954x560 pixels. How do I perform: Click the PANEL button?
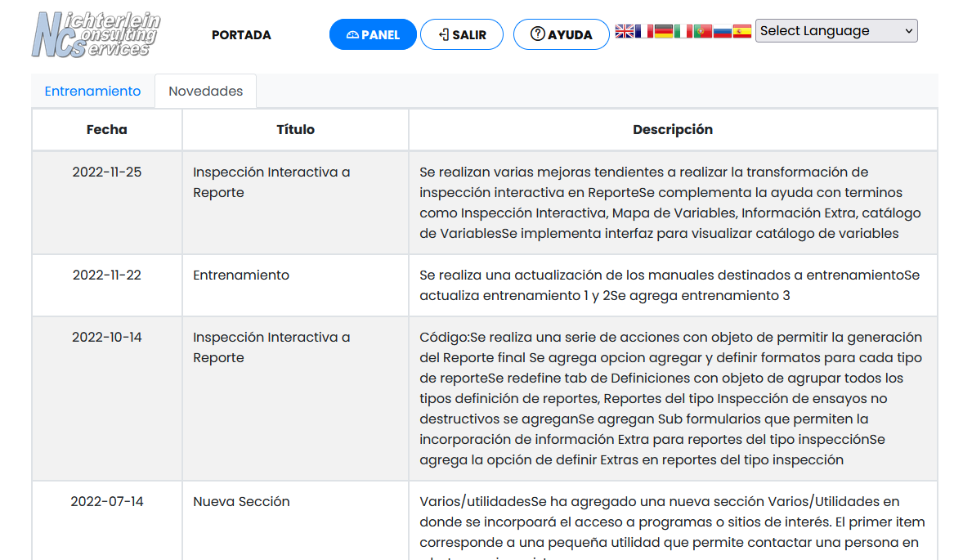[x=373, y=35]
